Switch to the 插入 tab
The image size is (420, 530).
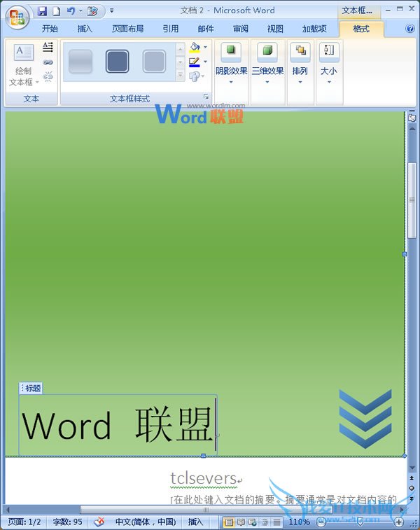(85, 29)
